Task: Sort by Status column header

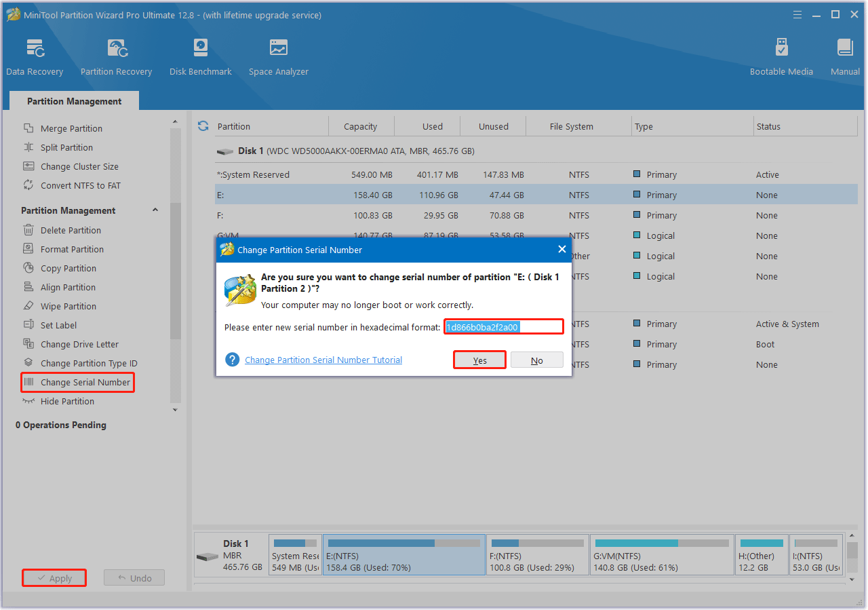Action: tap(768, 126)
